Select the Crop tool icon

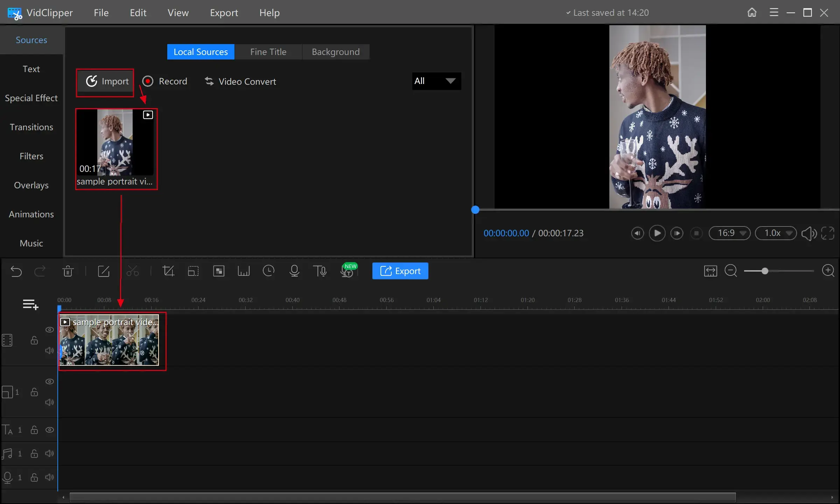pyautogui.click(x=168, y=271)
